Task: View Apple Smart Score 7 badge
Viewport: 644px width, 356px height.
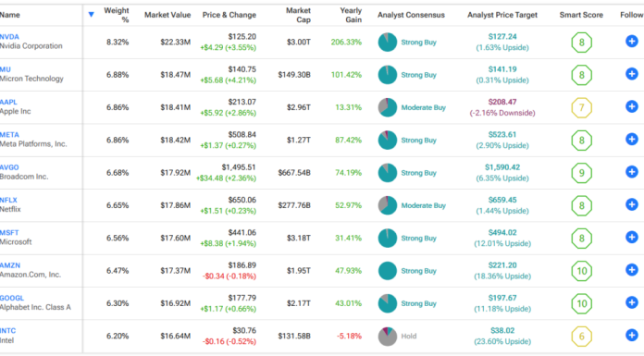Action: pyautogui.click(x=582, y=107)
